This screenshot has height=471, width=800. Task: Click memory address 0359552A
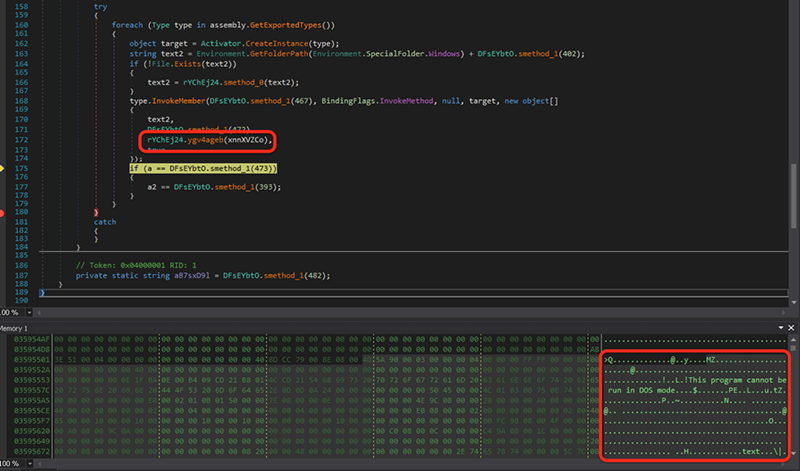pyautogui.click(x=32, y=370)
